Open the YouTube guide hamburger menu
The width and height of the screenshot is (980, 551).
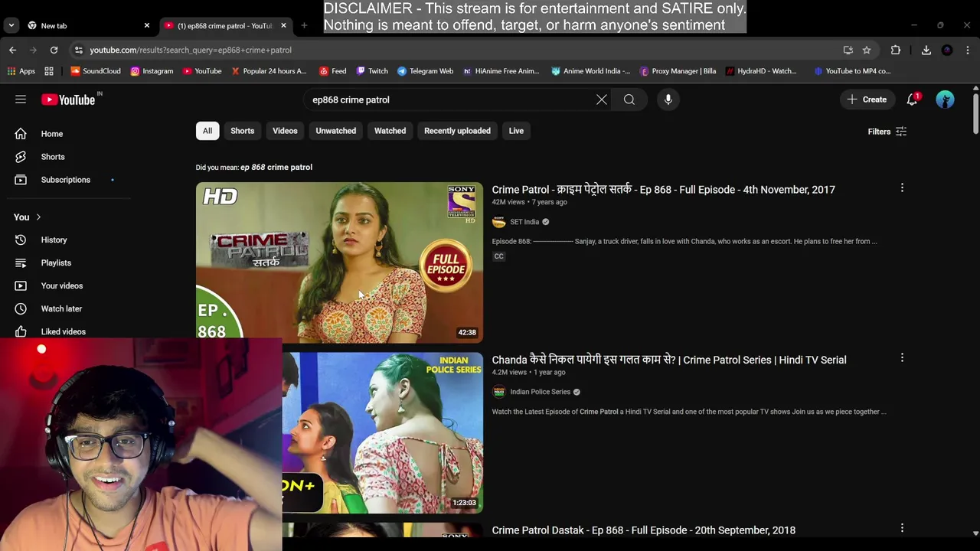(x=21, y=99)
